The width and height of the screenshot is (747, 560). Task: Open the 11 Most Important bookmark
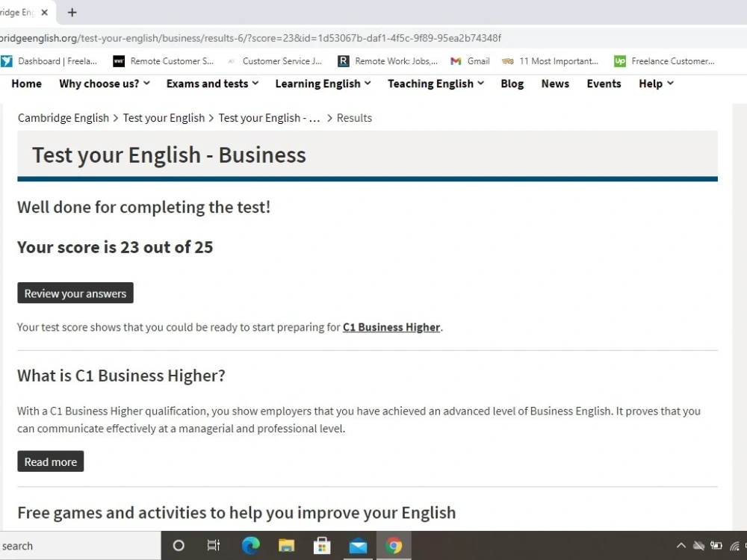551,61
